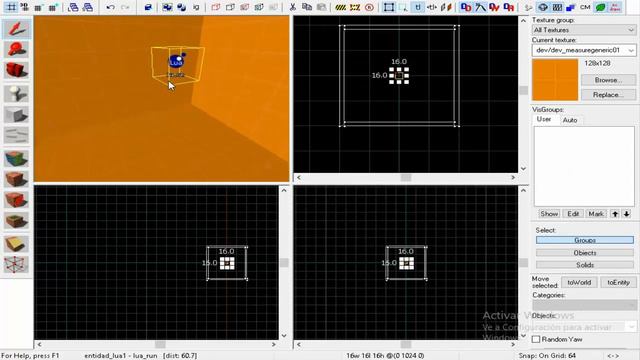640x360 pixels.
Task: Click the Browse texture button
Action: click(608, 80)
